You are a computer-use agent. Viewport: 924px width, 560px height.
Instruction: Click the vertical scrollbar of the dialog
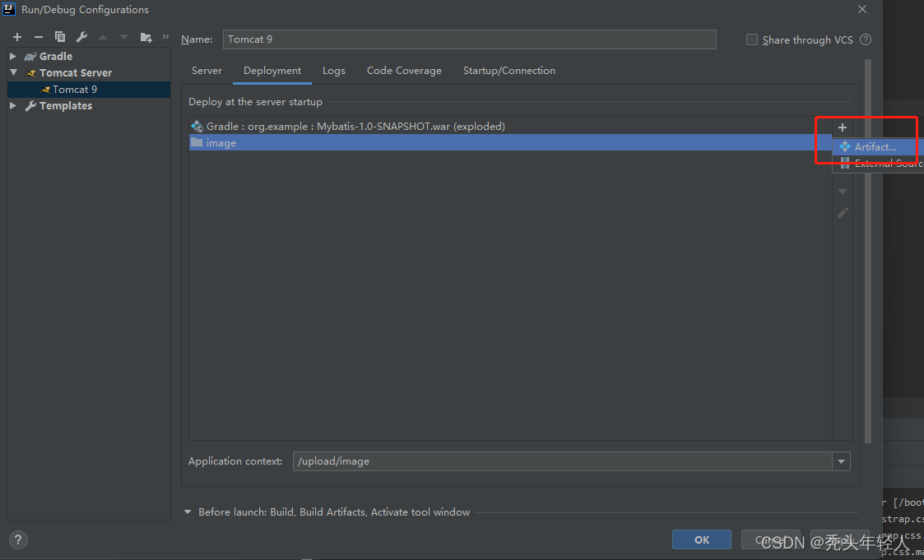867,250
